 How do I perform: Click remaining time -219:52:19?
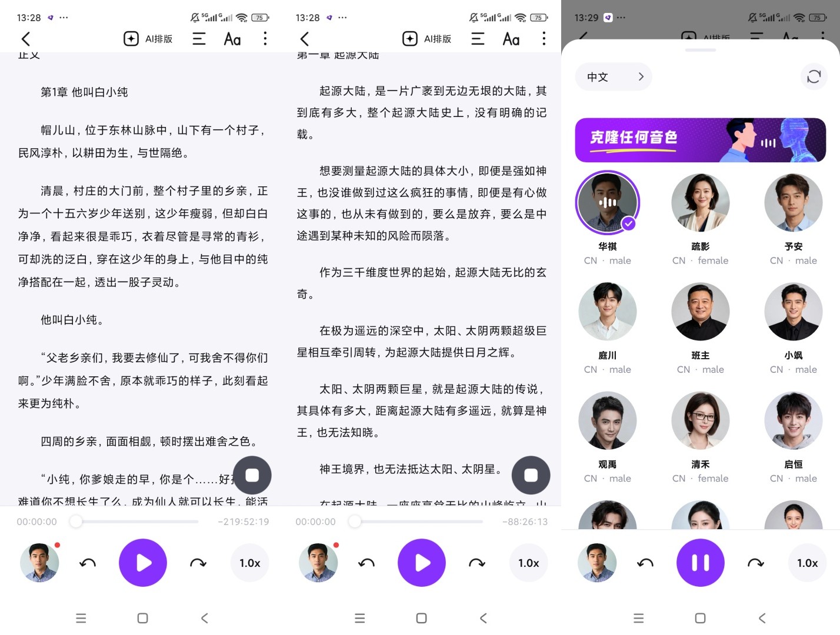[243, 522]
